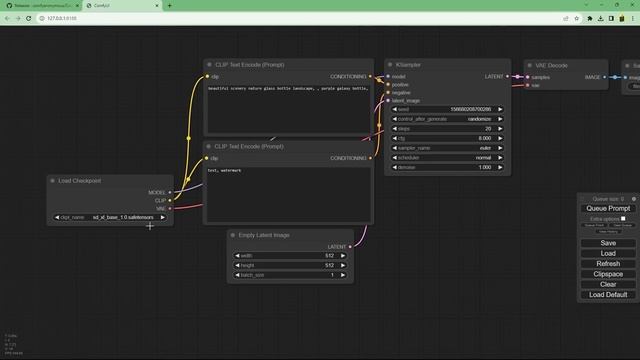Image resolution: width=640 pixels, height=360 pixels.
Task: Collapse the Load Checkpoint node via its dot
Action: pos(52,180)
